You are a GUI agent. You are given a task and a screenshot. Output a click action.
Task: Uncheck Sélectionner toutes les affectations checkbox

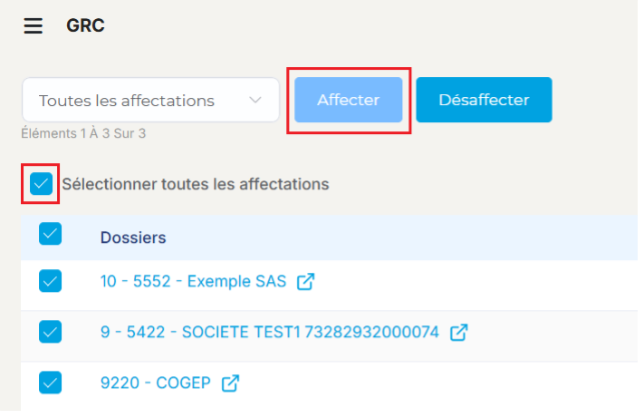(41, 184)
